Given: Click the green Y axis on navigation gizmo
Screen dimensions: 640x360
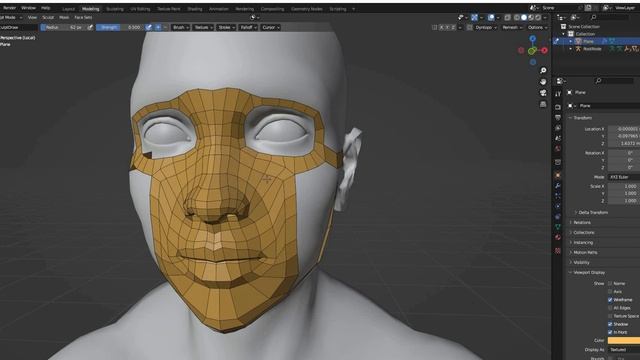Looking at the screenshot, I should coord(531,51).
